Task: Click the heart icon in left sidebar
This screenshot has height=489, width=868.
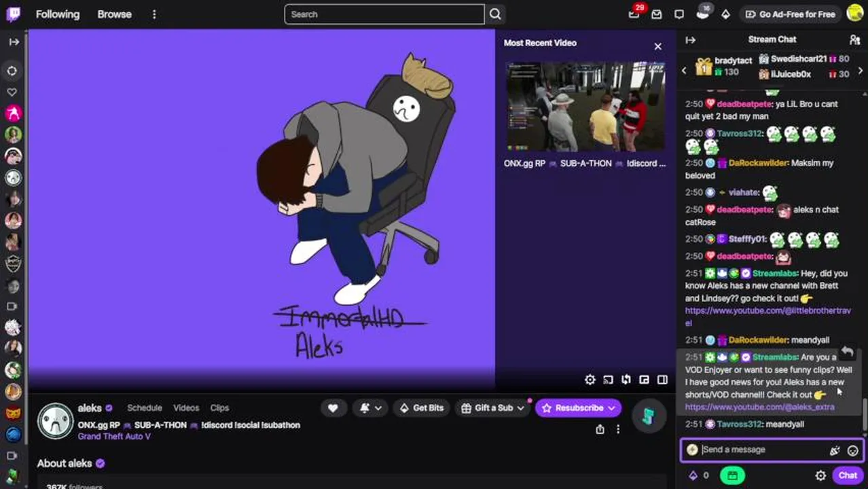Action: point(12,92)
